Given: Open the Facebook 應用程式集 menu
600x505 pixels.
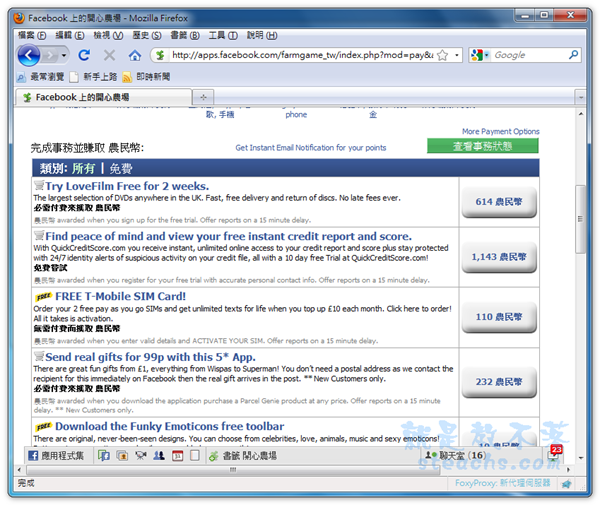Looking at the screenshot, I should pyautogui.click(x=56, y=456).
